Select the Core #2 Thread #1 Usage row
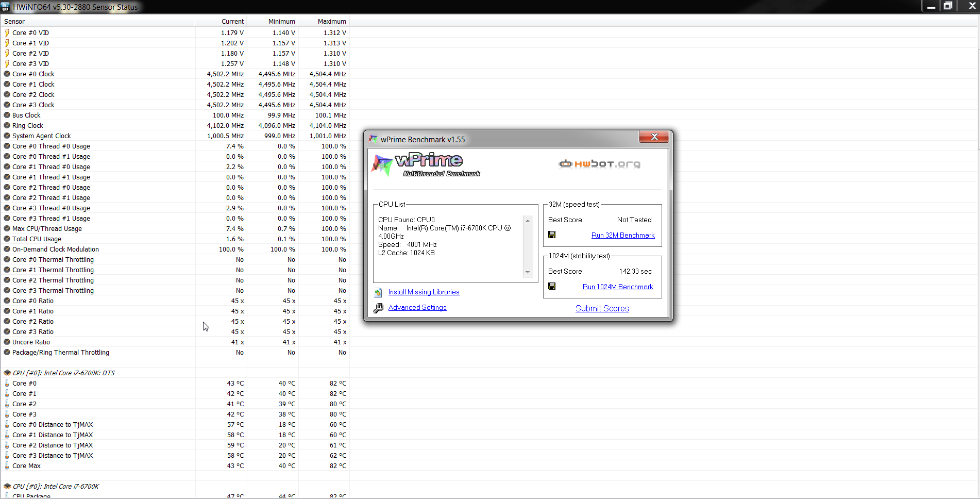This screenshot has width=980, height=499. pos(175,197)
